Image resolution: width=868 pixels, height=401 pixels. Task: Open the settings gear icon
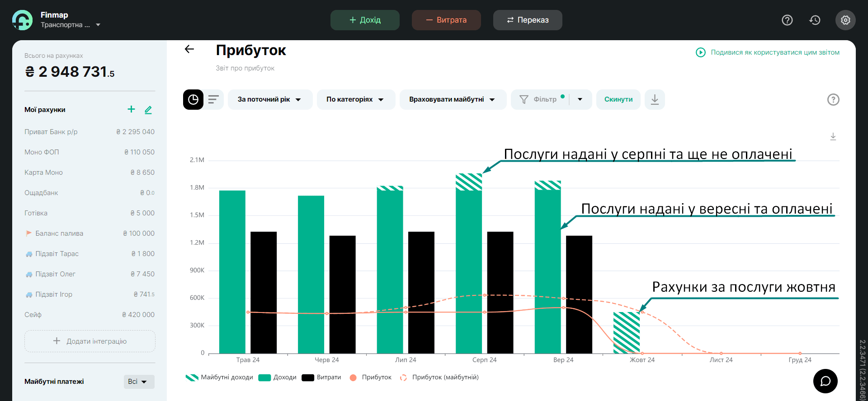(845, 20)
